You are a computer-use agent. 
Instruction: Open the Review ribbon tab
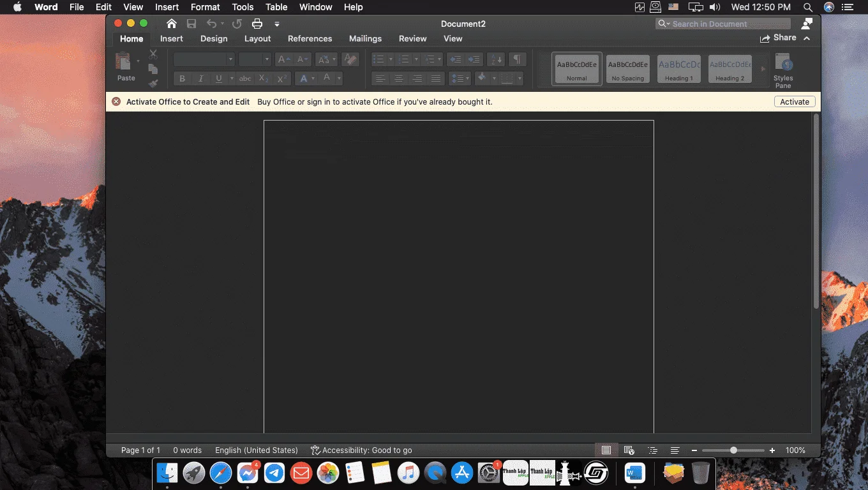coord(413,38)
